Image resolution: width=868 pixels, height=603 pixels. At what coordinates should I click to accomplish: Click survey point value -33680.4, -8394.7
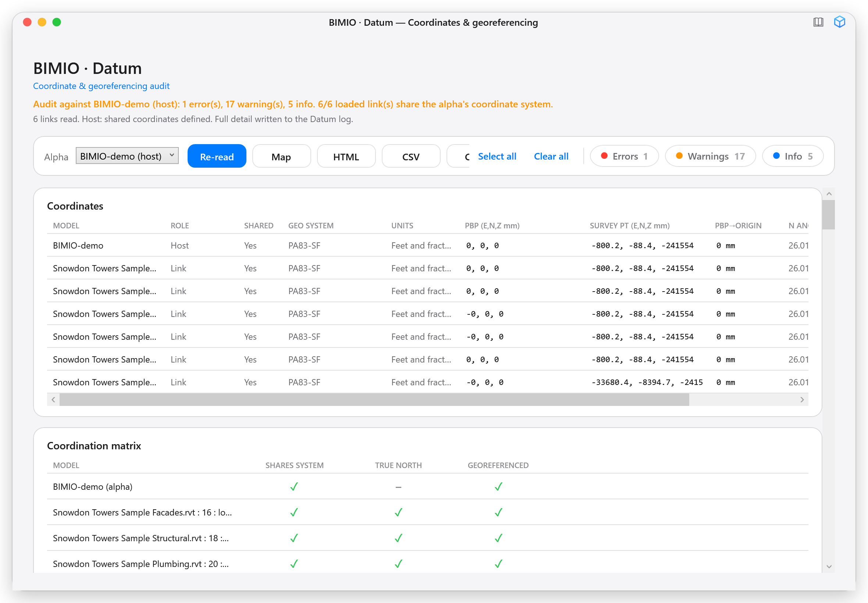(x=647, y=382)
